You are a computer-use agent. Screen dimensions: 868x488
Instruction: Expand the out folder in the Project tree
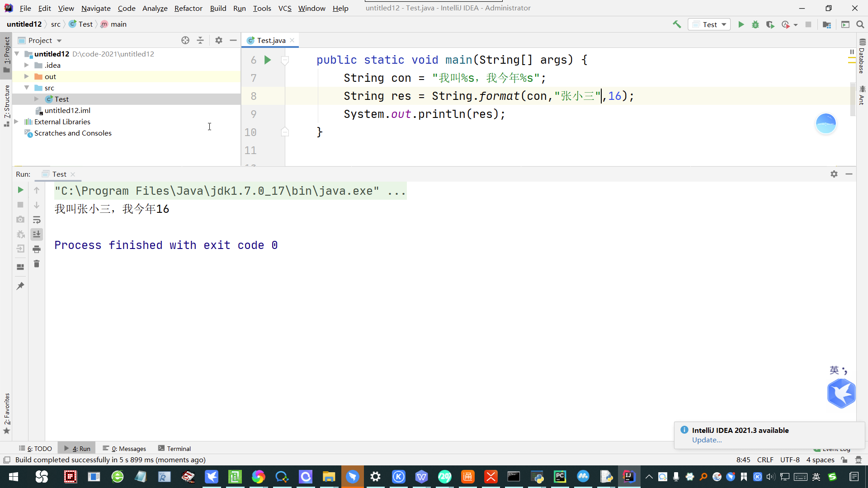27,76
